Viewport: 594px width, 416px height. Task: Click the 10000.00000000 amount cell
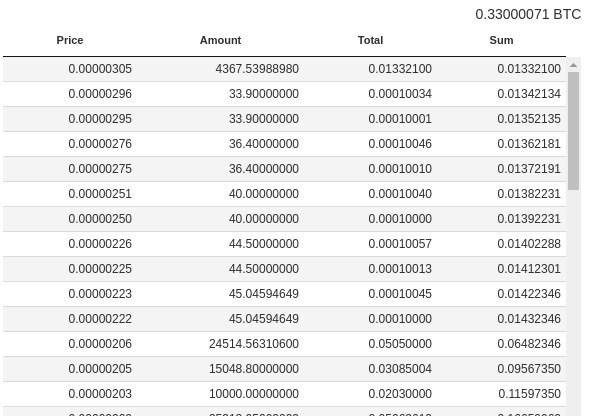click(254, 394)
